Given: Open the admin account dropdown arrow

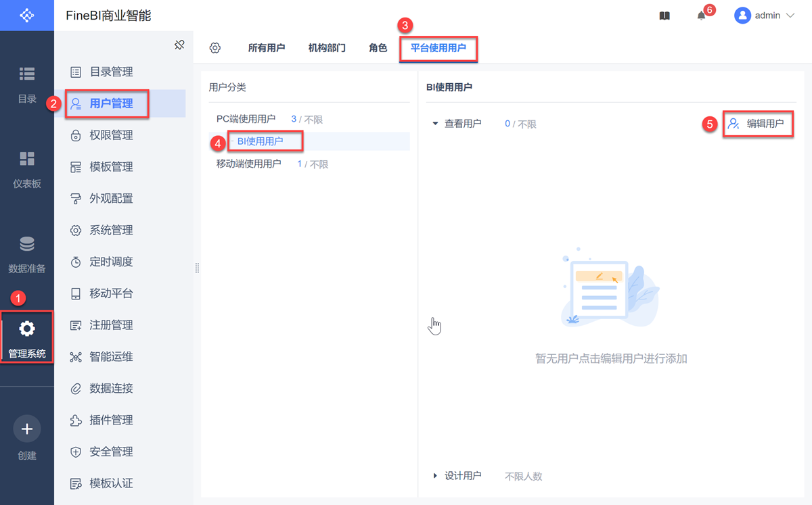Looking at the screenshot, I should tap(790, 15).
